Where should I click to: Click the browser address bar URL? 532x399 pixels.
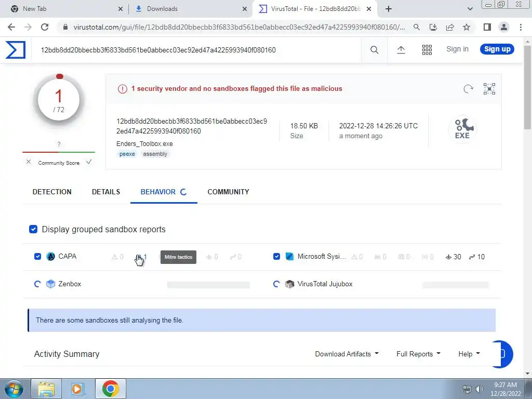(239, 27)
